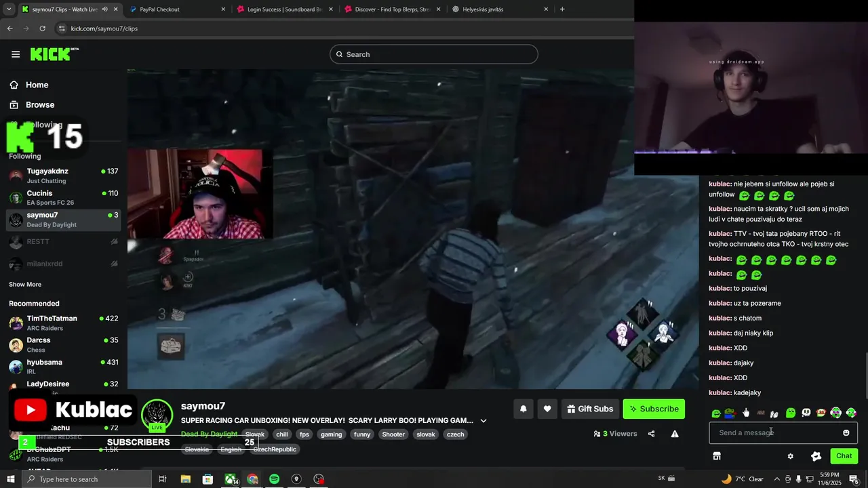This screenshot has height=488, width=868.
Task: Open saymou7 channel in Following
Action: pyautogui.click(x=64, y=220)
